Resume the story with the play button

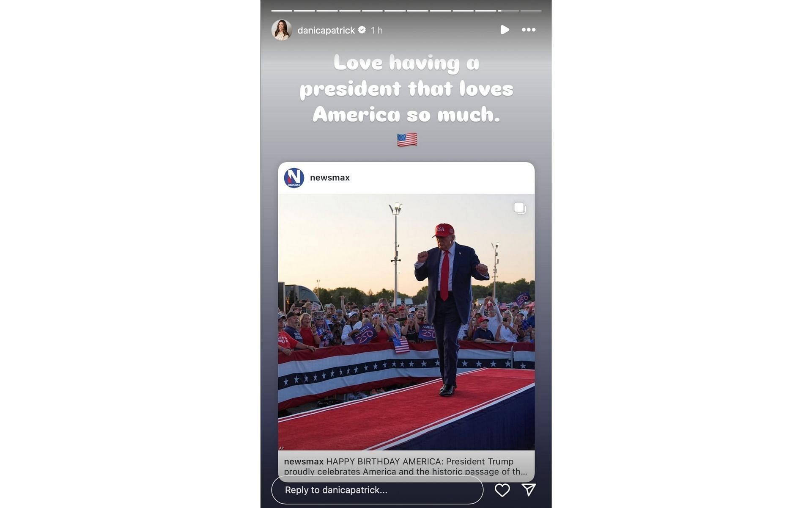[x=504, y=30]
